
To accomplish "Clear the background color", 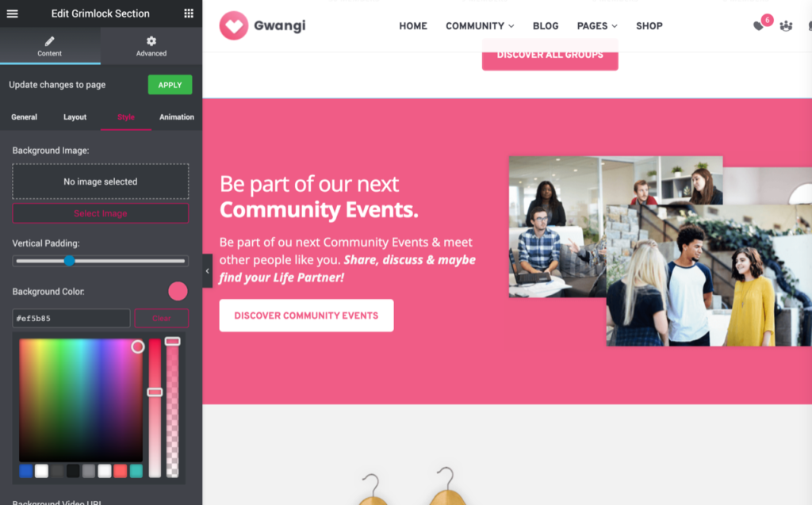I will [x=162, y=318].
